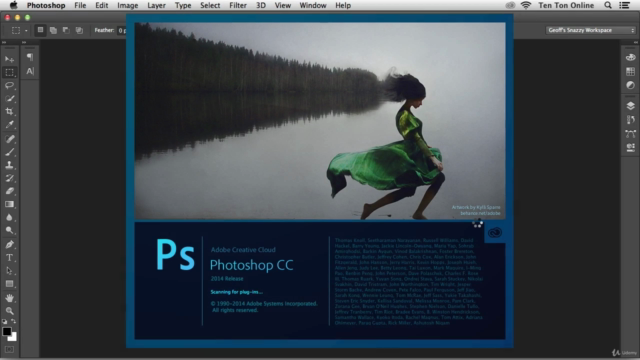
Task: Open the Filter menu
Action: [238, 5]
